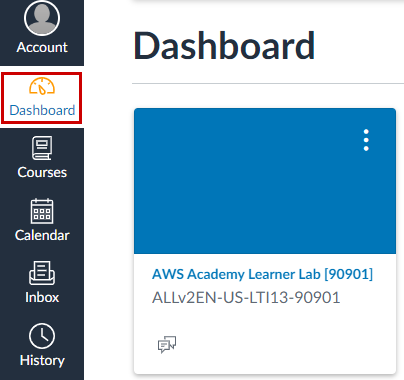Screen dimensions: 404x380
Task: Open the course card three-dot options menu
Action: point(366,140)
